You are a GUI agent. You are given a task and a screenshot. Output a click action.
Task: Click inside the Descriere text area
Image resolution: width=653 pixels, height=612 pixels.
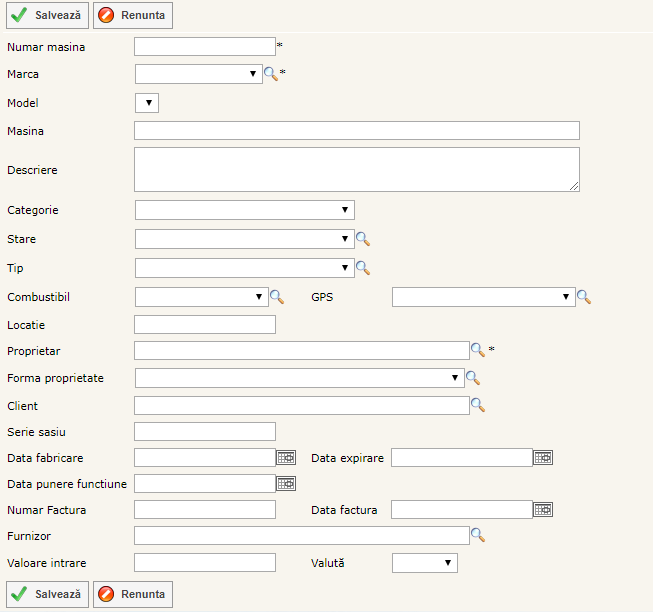pyautogui.click(x=356, y=169)
